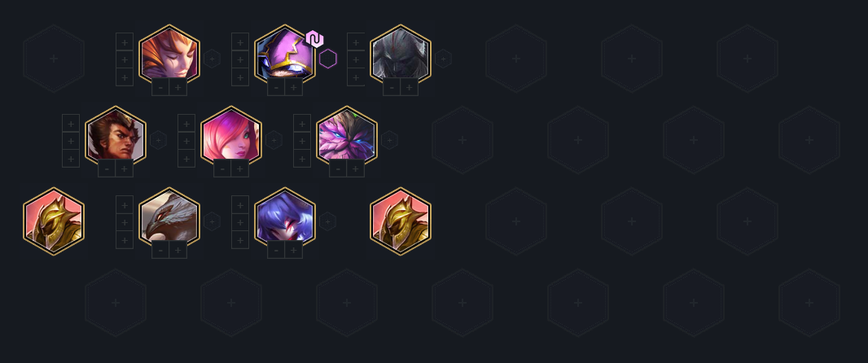Click plus under the dark masked champion

click(x=409, y=87)
